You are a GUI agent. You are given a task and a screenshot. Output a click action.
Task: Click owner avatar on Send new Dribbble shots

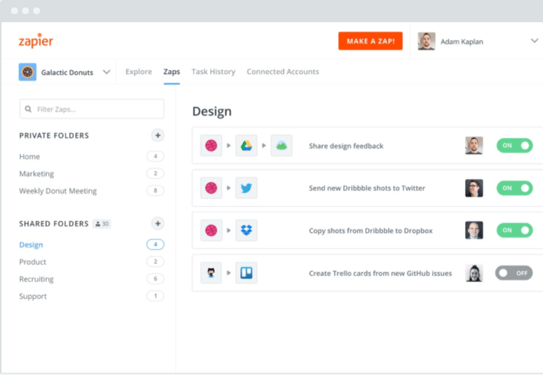(474, 188)
